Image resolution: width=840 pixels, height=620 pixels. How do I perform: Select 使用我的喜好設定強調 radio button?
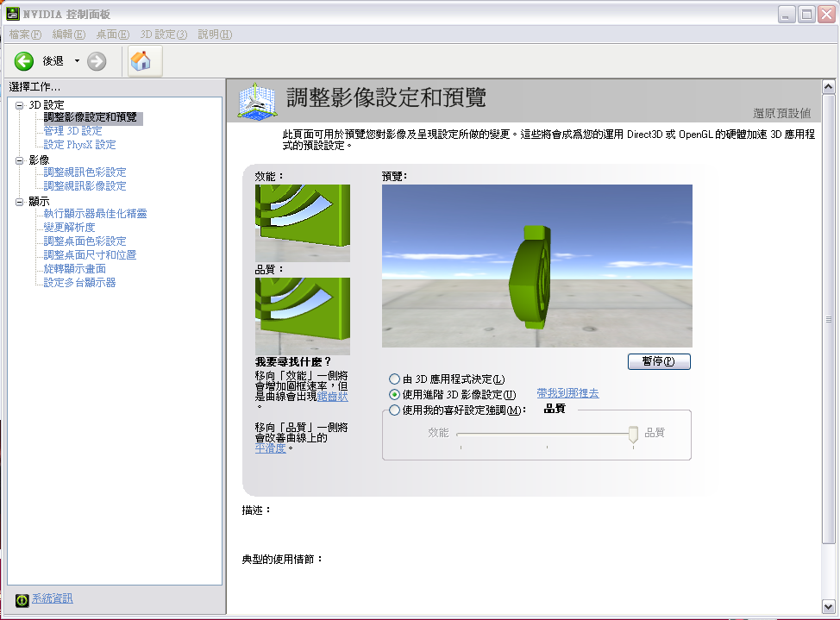point(395,410)
